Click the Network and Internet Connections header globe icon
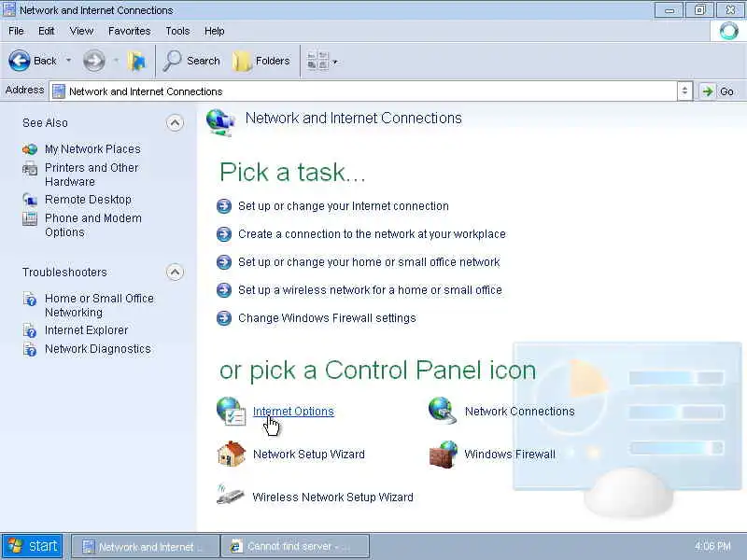This screenshot has height=560, width=747. pyautogui.click(x=221, y=122)
